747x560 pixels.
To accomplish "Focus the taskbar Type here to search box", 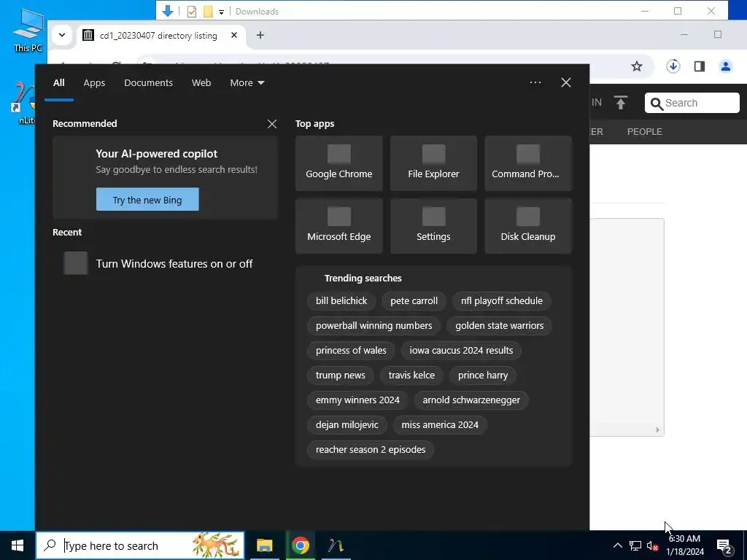I will pos(140,545).
